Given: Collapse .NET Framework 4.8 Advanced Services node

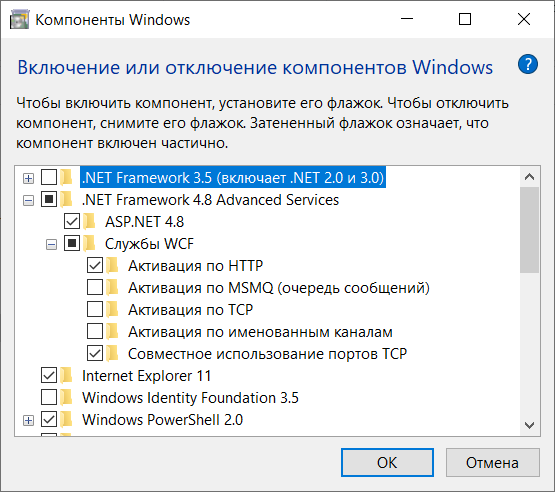Looking at the screenshot, I should (x=28, y=201).
